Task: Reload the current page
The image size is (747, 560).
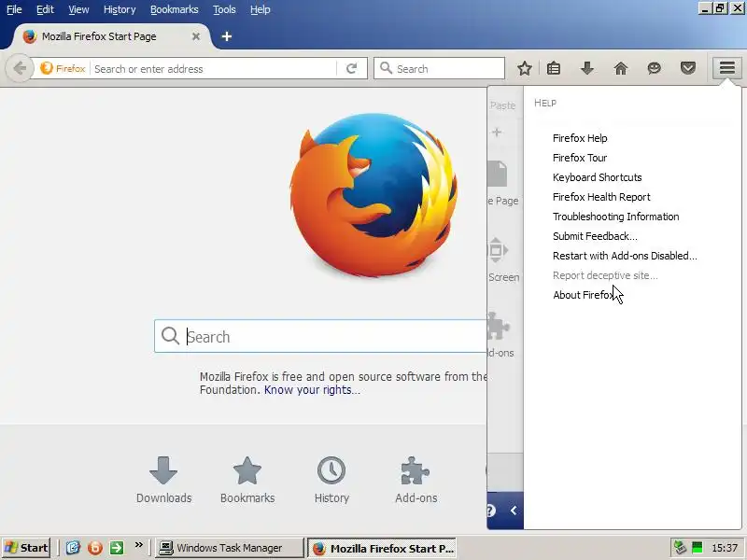Action: (x=352, y=68)
